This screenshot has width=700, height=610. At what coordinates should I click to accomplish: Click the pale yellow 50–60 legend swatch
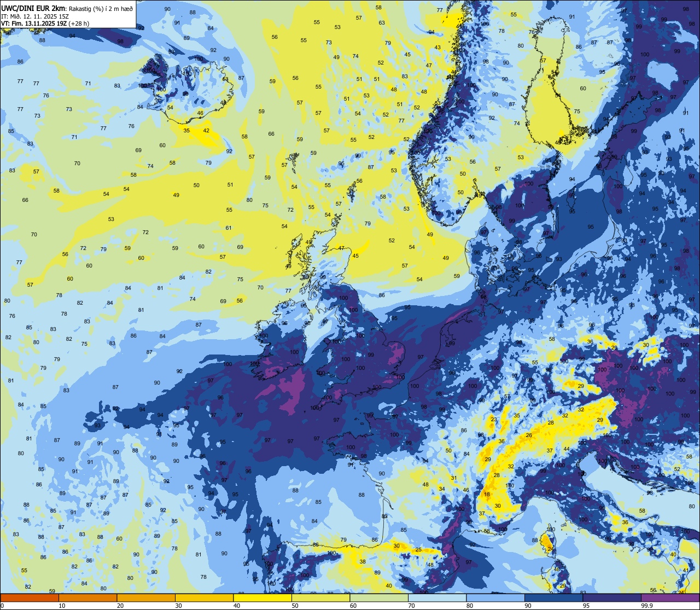(320, 597)
